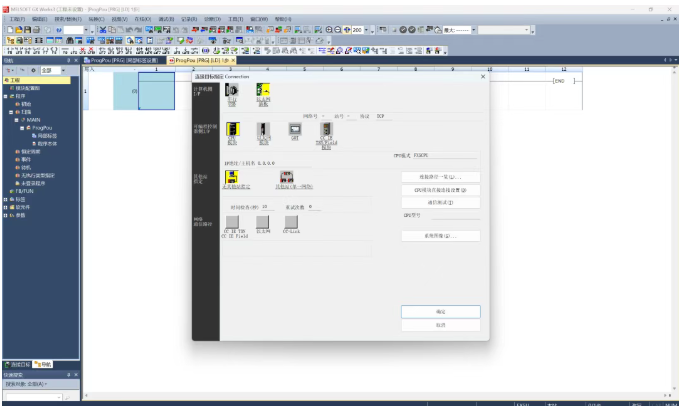Select the serial USB interface icon
682x406 pixels.
(x=232, y=91)
